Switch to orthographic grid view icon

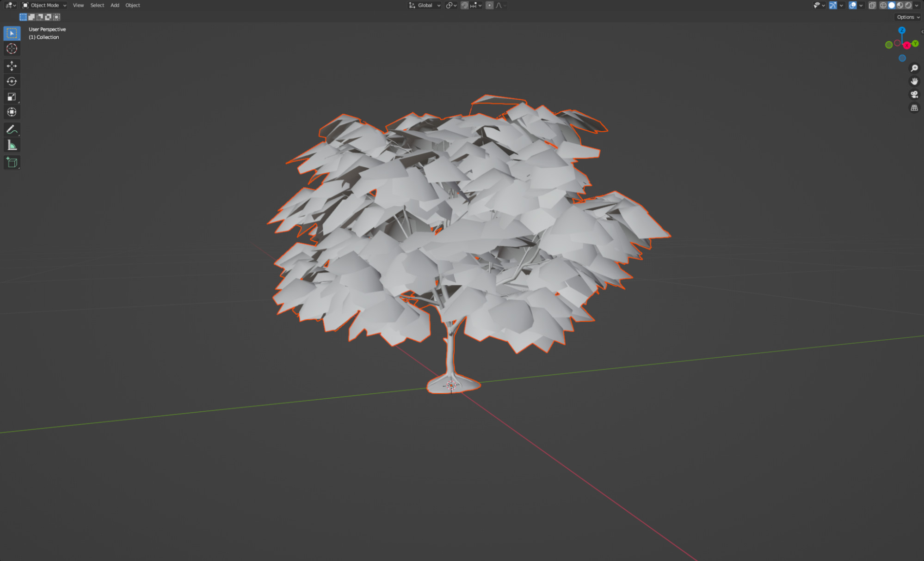pyautogui.click(x=914, y=108)
